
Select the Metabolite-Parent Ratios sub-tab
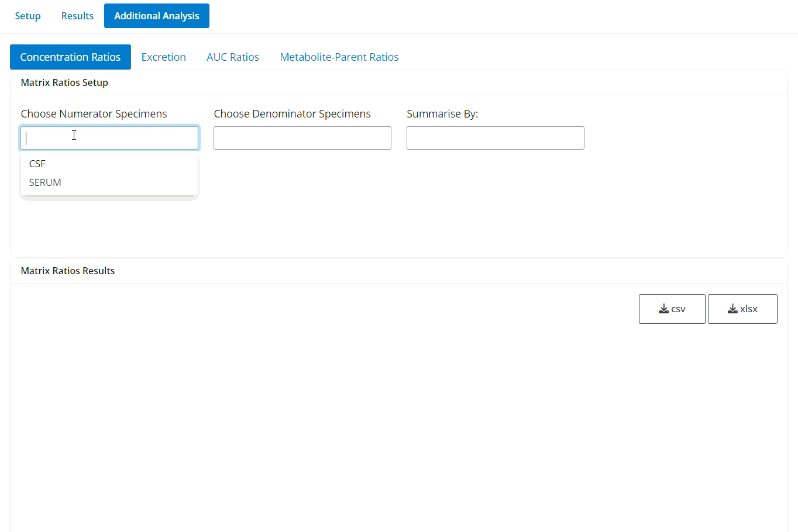(339, 57)
